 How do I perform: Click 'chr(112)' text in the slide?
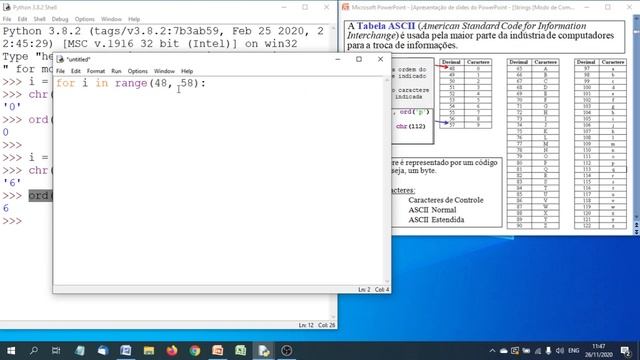pyautogui.click(x=410, y=127)
